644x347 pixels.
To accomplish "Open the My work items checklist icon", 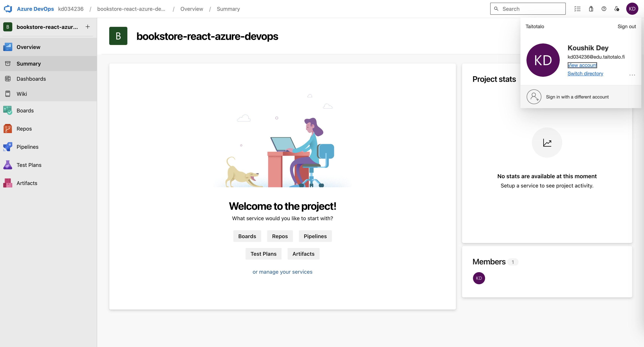I will pos(577,9).
